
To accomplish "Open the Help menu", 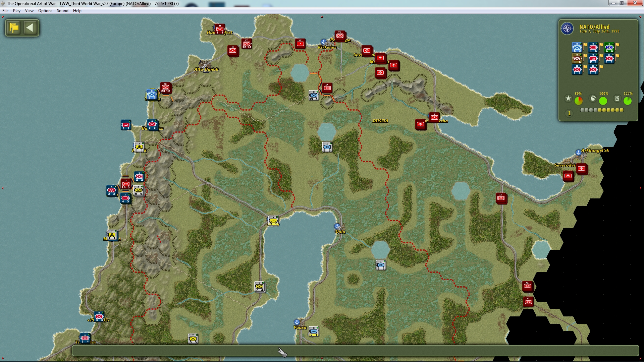I will pos(77,11).
